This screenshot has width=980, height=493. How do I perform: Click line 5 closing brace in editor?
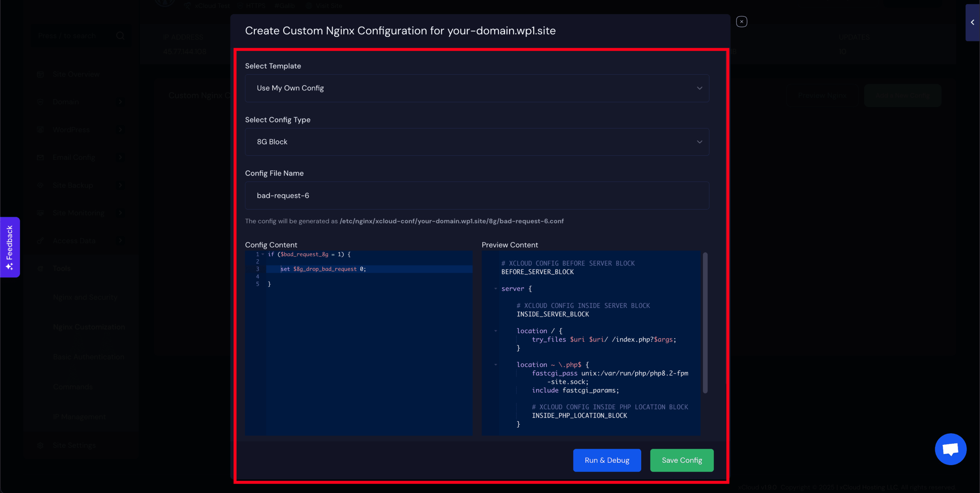point(269,284)
